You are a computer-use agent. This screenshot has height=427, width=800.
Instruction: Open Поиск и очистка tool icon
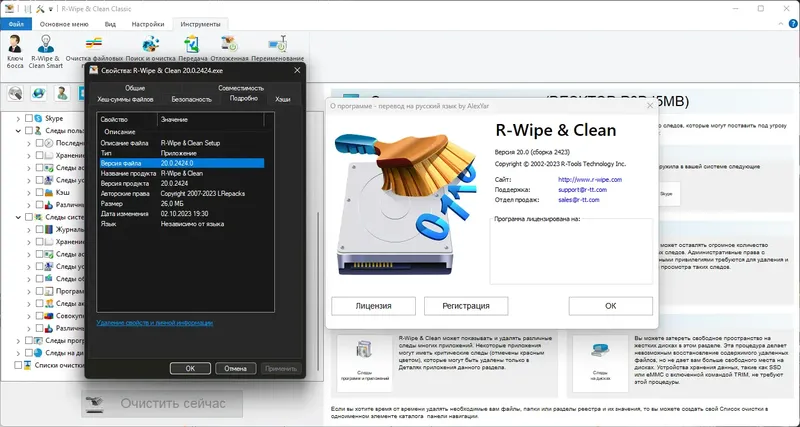(151, 44)
